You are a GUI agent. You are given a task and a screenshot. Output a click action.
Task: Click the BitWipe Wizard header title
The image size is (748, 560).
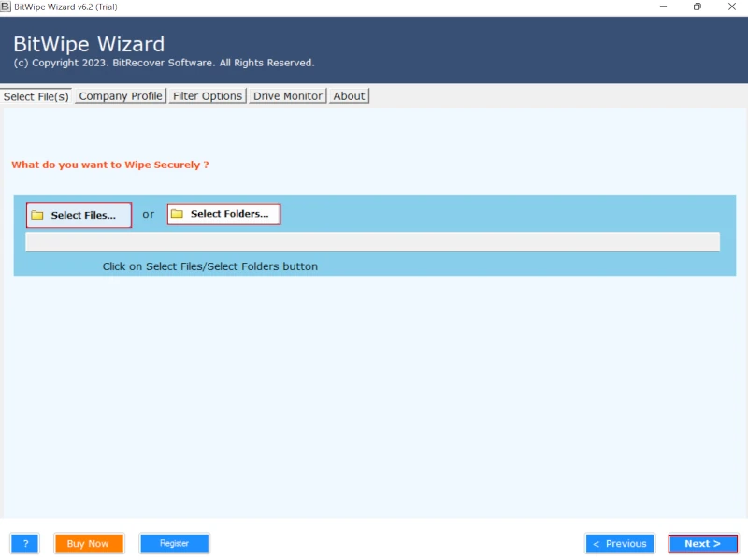[89, 44]
